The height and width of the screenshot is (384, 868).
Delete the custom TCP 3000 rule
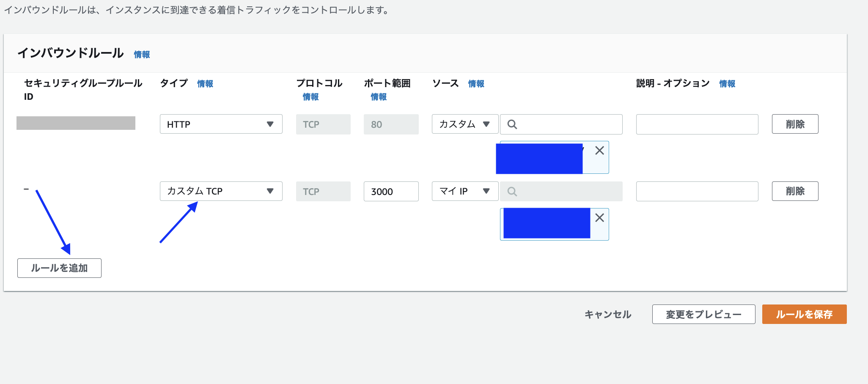click(795, 191)
